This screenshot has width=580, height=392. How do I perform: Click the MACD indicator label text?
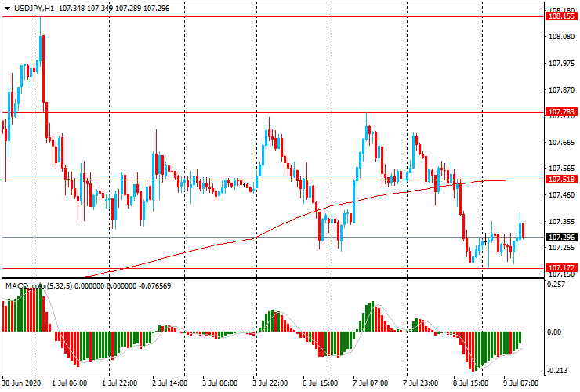tap(16, 285)
